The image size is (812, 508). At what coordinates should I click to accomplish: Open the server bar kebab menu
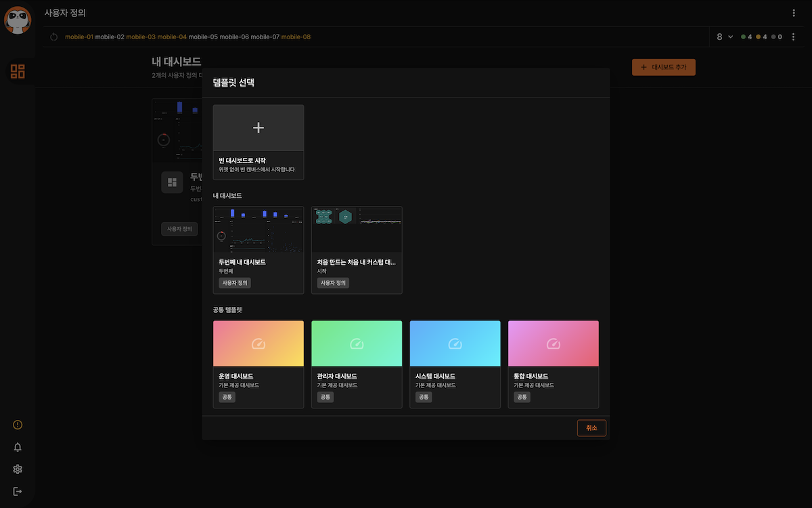(794, 37)
